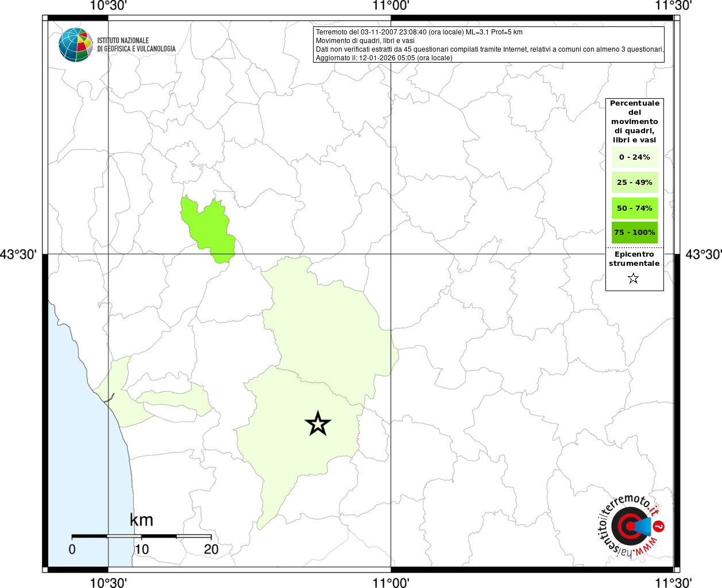The image size is (722, 588).
Task: Click the scale bar '10' value
Action: [142, 550]
